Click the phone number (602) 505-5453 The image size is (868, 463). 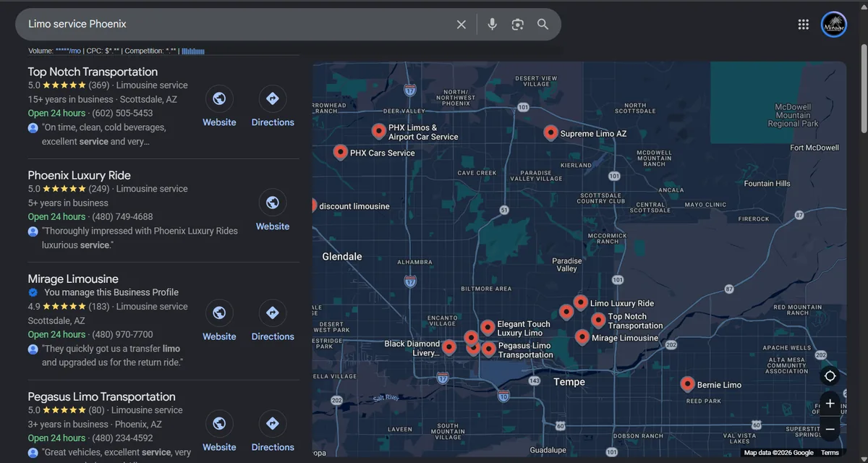click(x=122, y=113)
